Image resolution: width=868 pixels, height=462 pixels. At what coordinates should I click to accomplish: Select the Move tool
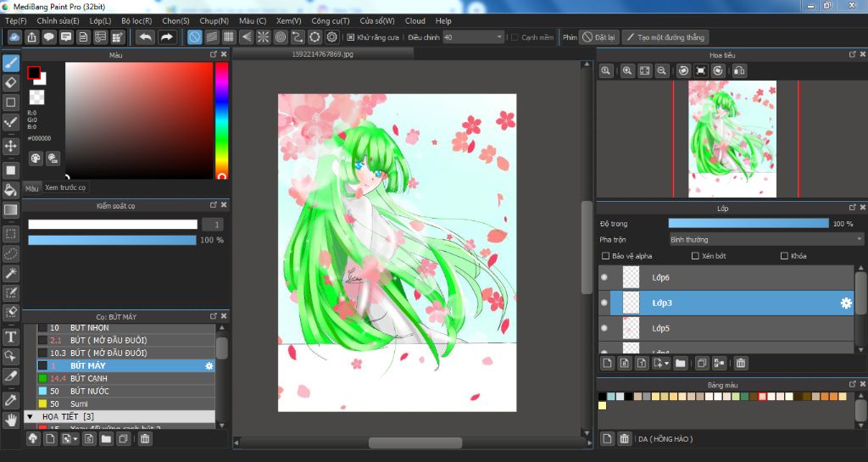click(10, 146)
